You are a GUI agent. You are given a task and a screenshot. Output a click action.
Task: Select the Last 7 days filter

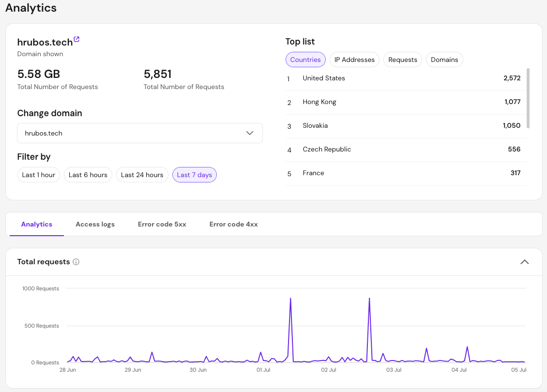point(195,175)
